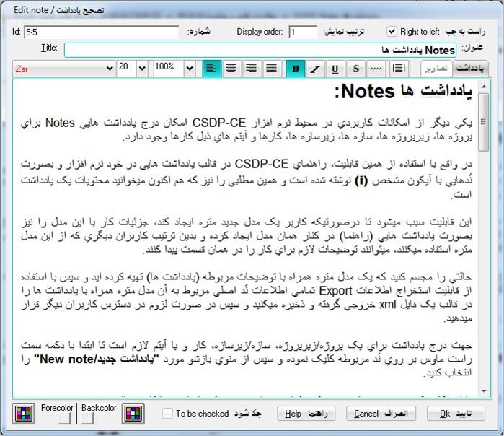Click the Ok تایید button

456,414
